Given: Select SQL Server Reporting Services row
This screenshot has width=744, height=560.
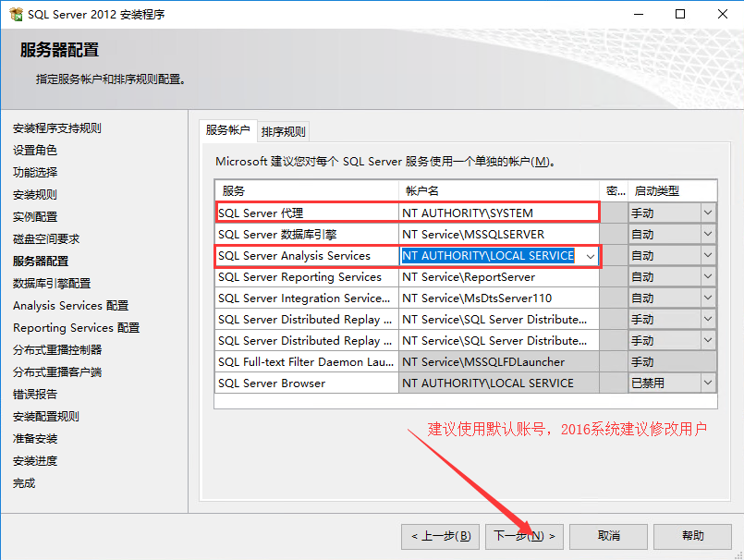Looking at the screenshot, I should click(x=307, y=277).
